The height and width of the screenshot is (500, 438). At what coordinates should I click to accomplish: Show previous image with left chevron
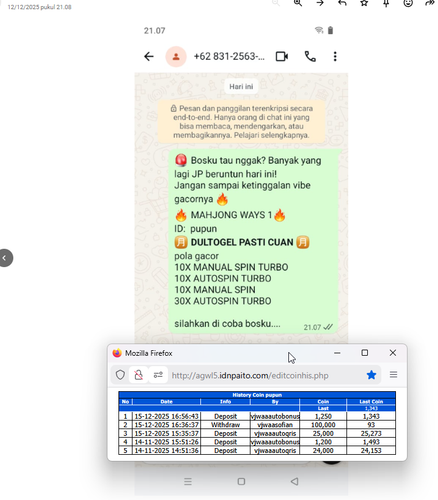(x=5, y=258)
